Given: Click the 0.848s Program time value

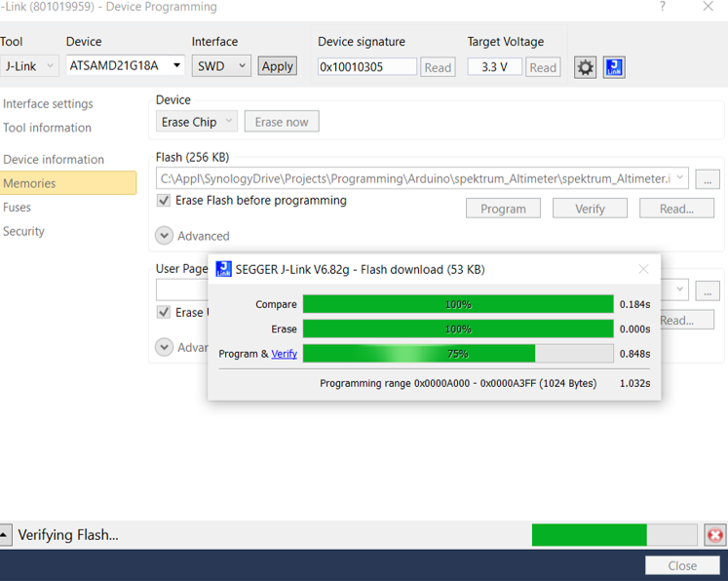Looking at the screenshot, I should point(634,354).
